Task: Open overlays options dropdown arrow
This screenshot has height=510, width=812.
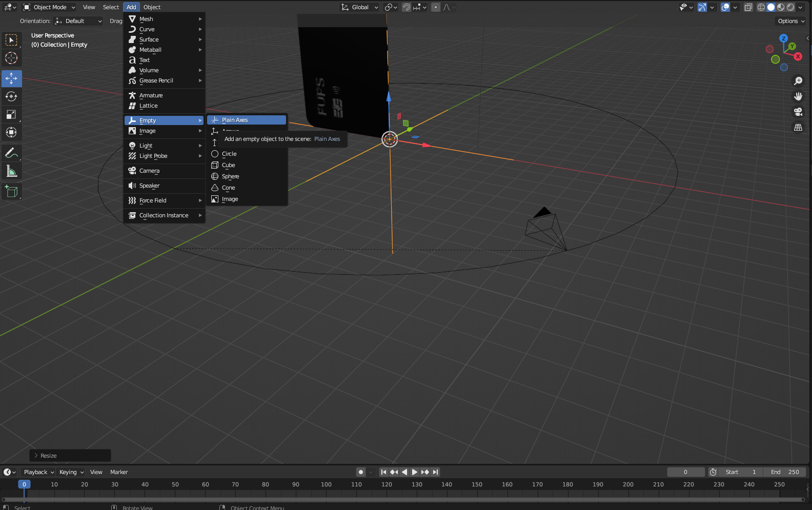Action: [x=735, y=7]
